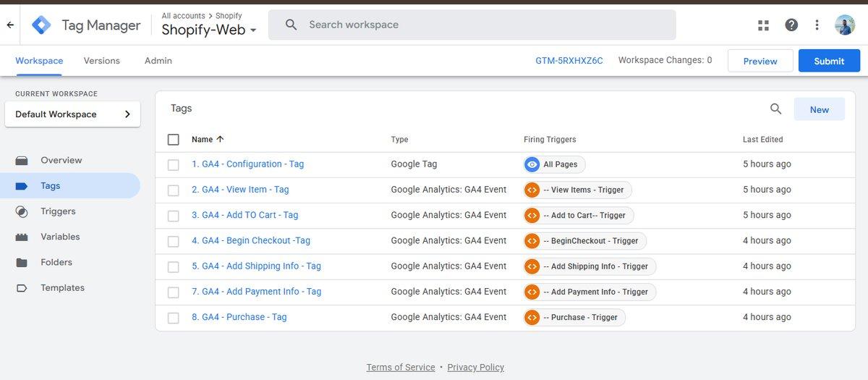Click the user account avatar
The image size is (868, 380).
(x=844, y=25)
